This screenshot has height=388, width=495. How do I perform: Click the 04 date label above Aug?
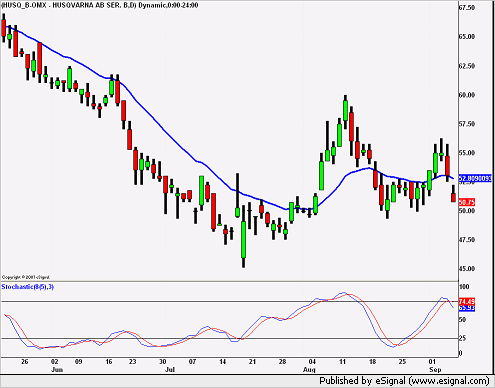[x=312, y=362]
